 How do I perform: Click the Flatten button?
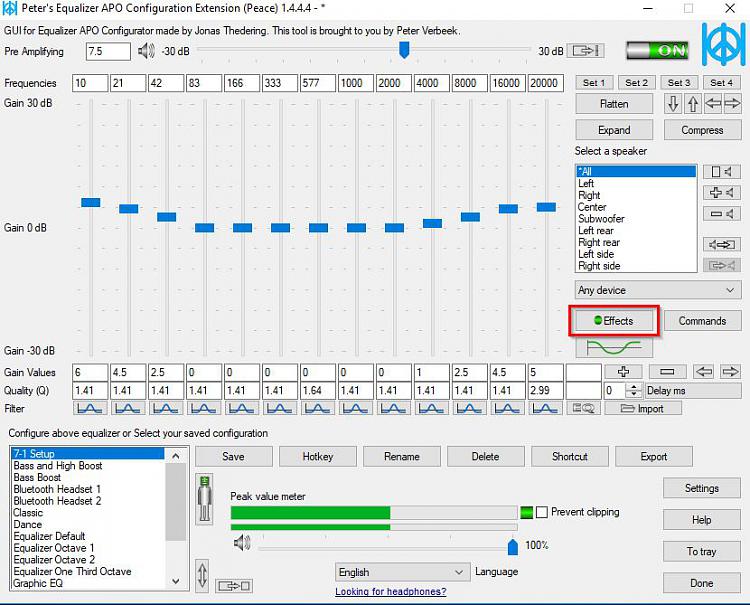click(614, 104)
